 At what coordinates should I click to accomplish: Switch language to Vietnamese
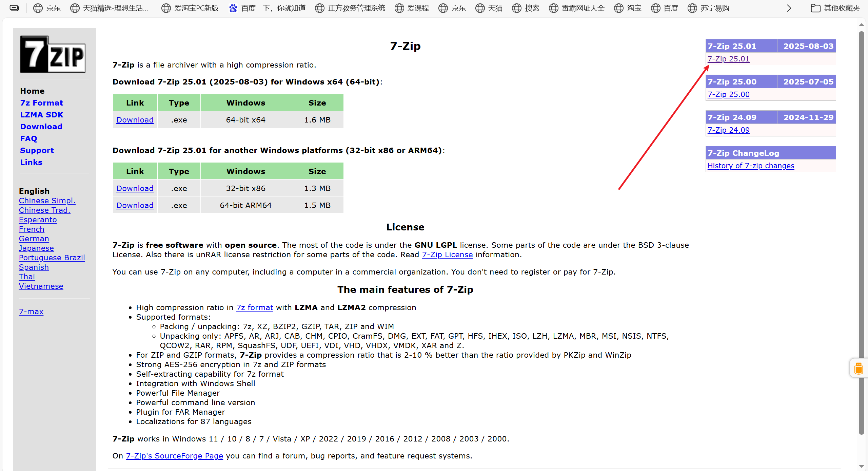point(41,286)
